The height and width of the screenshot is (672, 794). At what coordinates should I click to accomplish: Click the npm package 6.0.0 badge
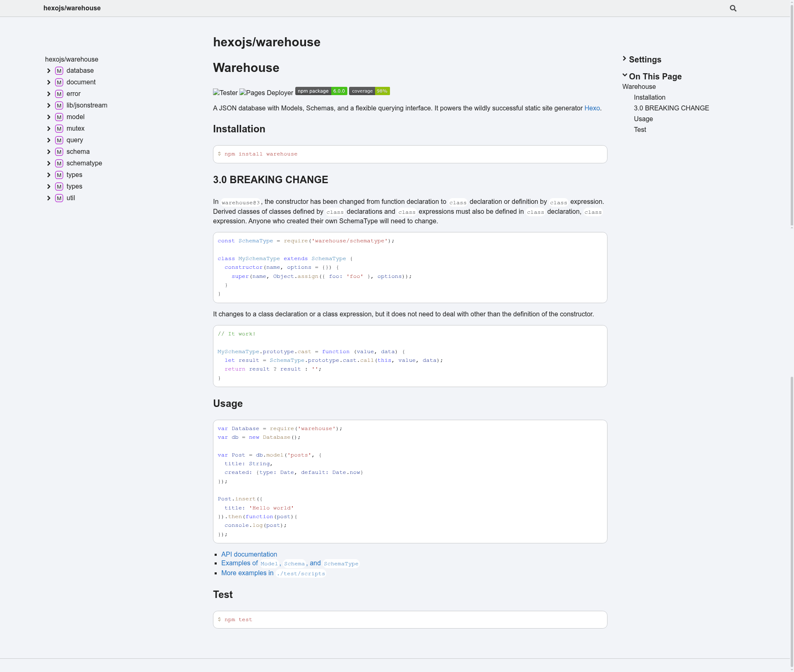pos(321,91)
